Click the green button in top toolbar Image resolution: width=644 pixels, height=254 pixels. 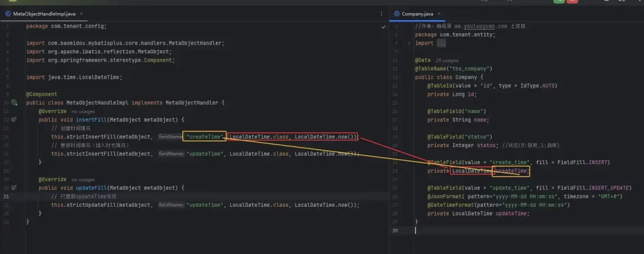coord(558,2)
